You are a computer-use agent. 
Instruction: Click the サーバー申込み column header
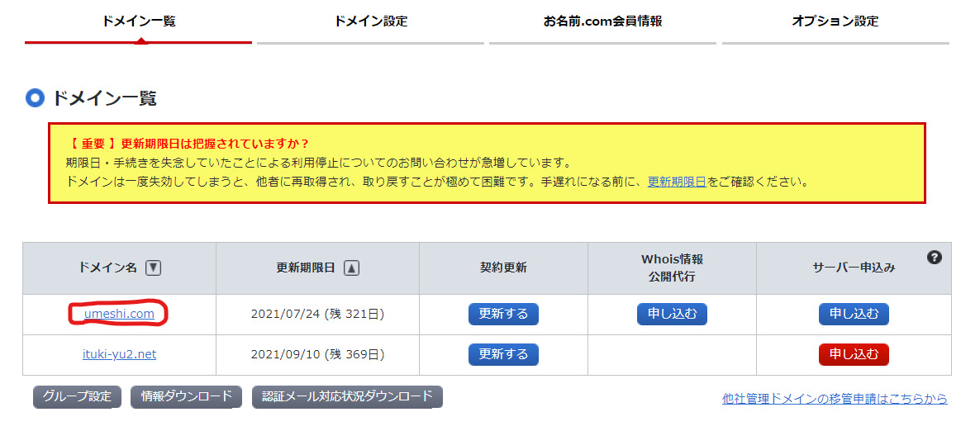(x=854, y=268)
